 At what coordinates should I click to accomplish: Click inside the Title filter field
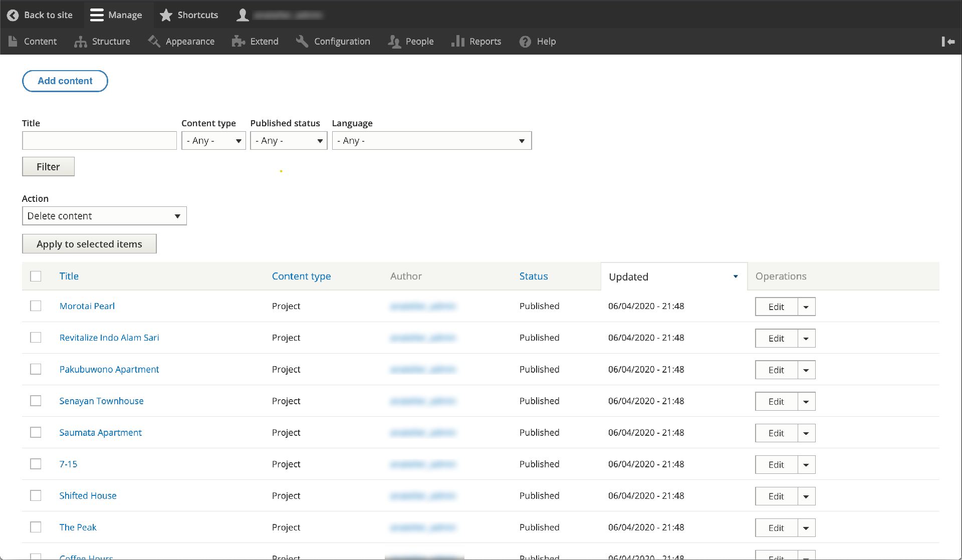click(99, 140)
